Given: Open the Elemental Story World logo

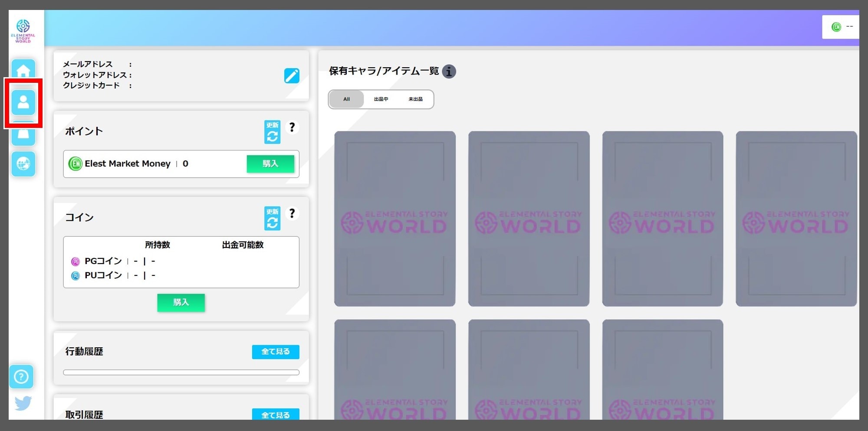Looking at the screenshot, I should pyautogui.click(x=23, y=30).
